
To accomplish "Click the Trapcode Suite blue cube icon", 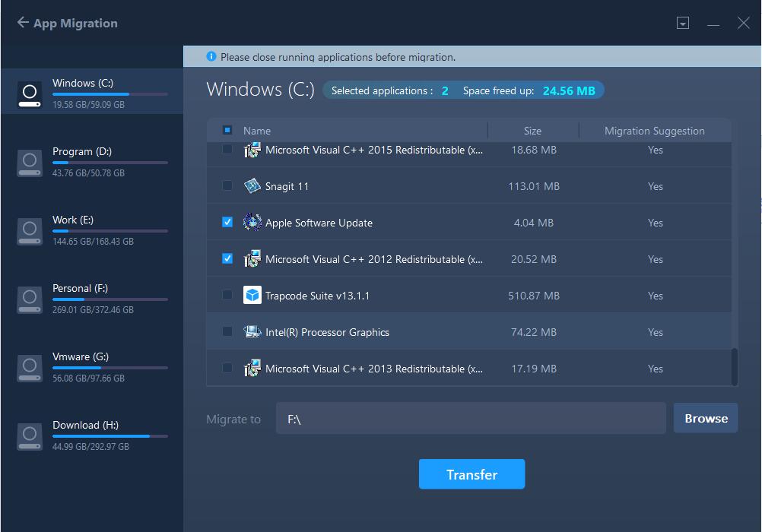I will (252, 296).
